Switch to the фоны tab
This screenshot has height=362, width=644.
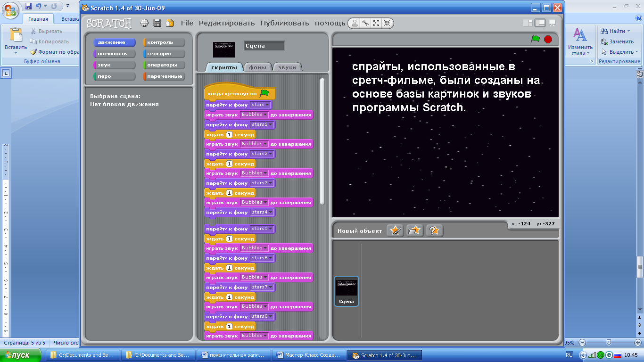tap(257, 67)
